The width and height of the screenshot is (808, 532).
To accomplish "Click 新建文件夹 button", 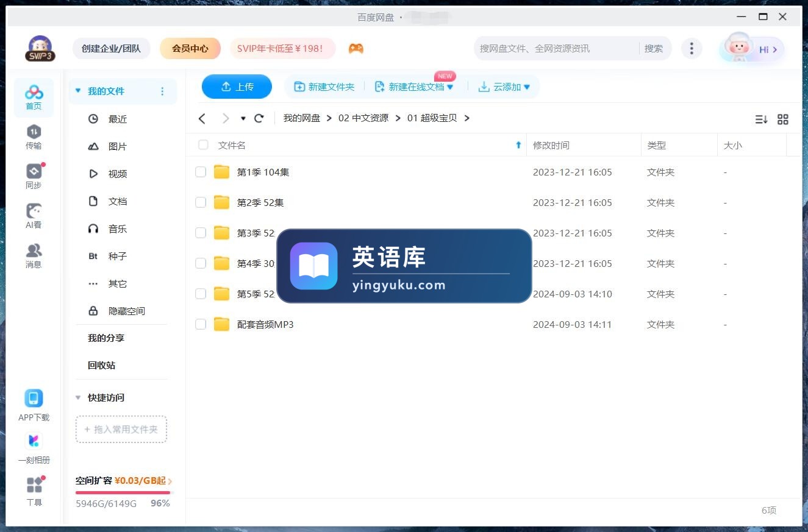I will pyautogui.click(x=324, y=87).
